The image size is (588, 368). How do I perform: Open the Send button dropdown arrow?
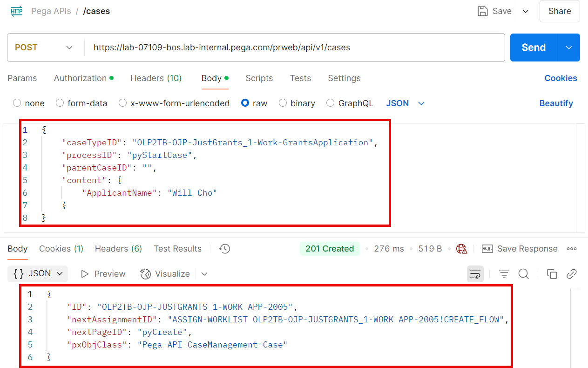click(x=568, y=48)
